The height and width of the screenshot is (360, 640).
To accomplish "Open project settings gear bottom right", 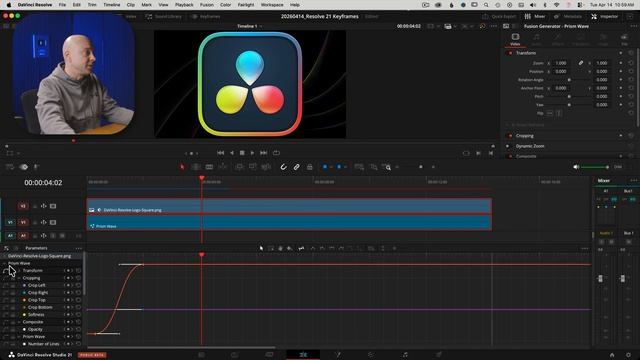I will (x=628, y=355).
